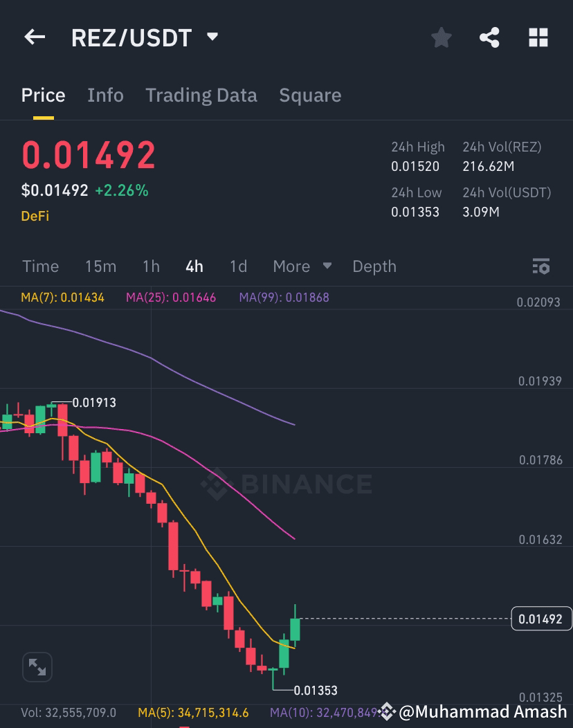Open the apps grid icon top right

point(538,38)
